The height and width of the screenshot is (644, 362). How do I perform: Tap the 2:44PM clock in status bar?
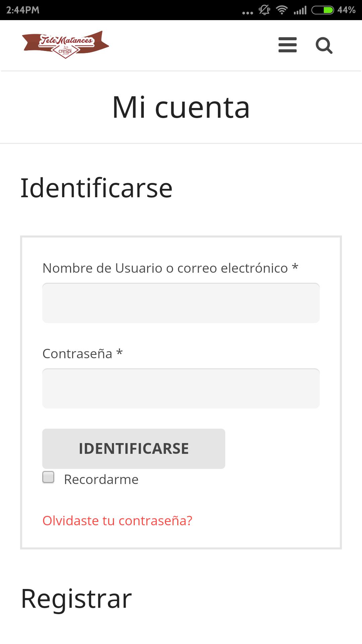23,10
